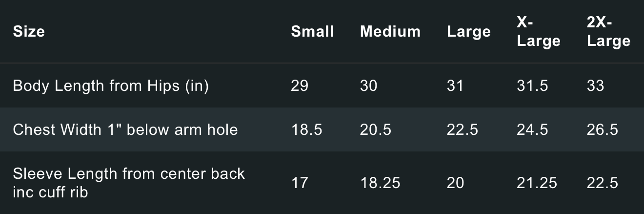Click X-Large chest width value 24.5
This screenshot has width=644, height=214.
click(x=532, y=129)
